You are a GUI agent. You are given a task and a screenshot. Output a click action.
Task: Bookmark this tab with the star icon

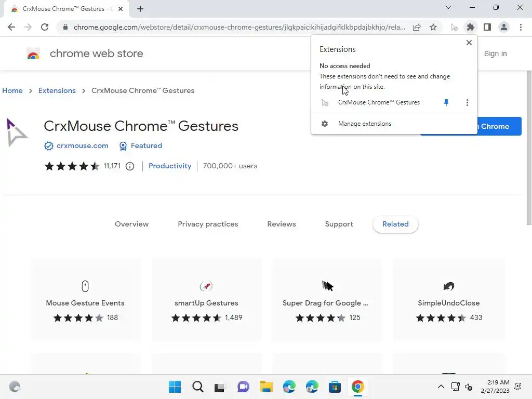[433, 27]
